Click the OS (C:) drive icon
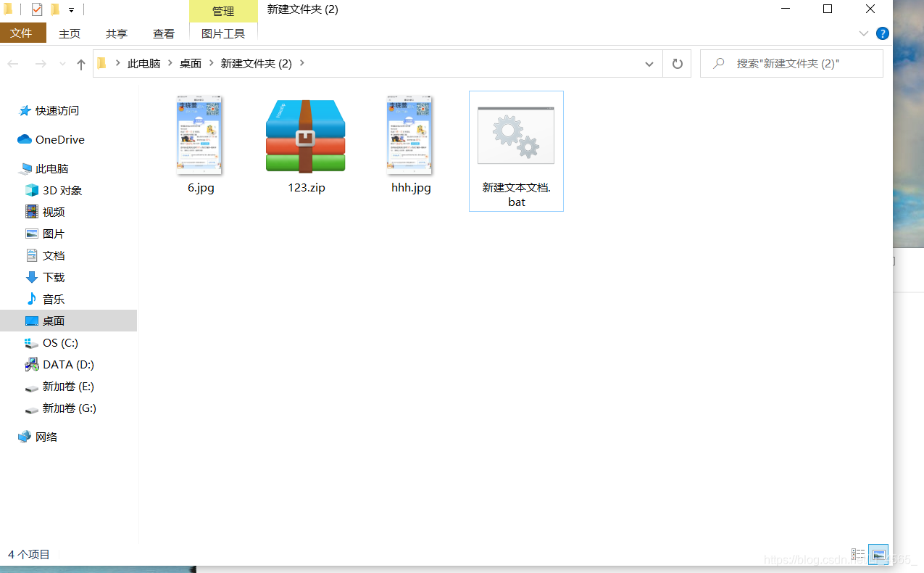 pos(32,342)
